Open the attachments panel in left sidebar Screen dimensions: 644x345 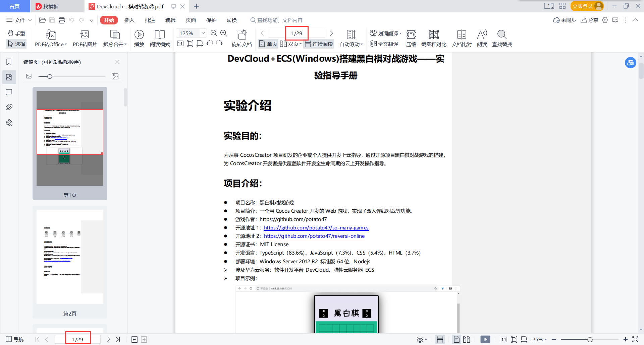(x=9, y=107)
